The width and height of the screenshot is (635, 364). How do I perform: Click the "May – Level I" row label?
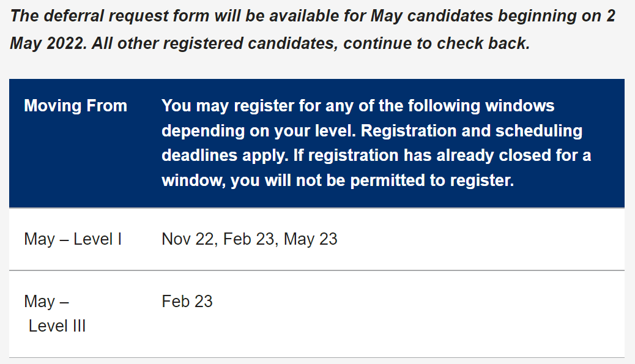pyautogui.click(x=72, y=239)
